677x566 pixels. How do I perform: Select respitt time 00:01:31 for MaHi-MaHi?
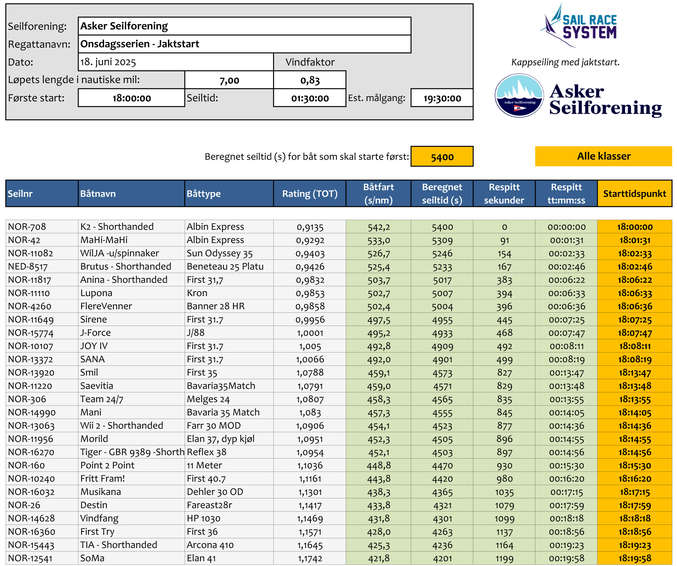point(566,240)
